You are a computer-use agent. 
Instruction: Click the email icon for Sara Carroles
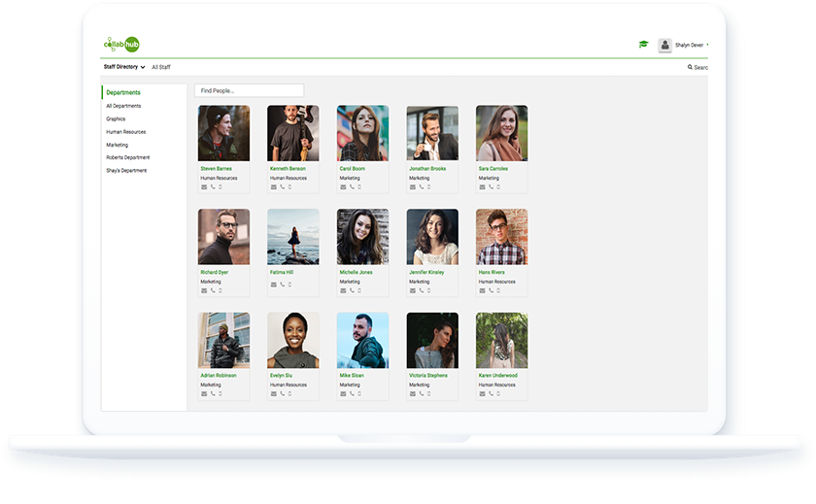click(482, 187)
